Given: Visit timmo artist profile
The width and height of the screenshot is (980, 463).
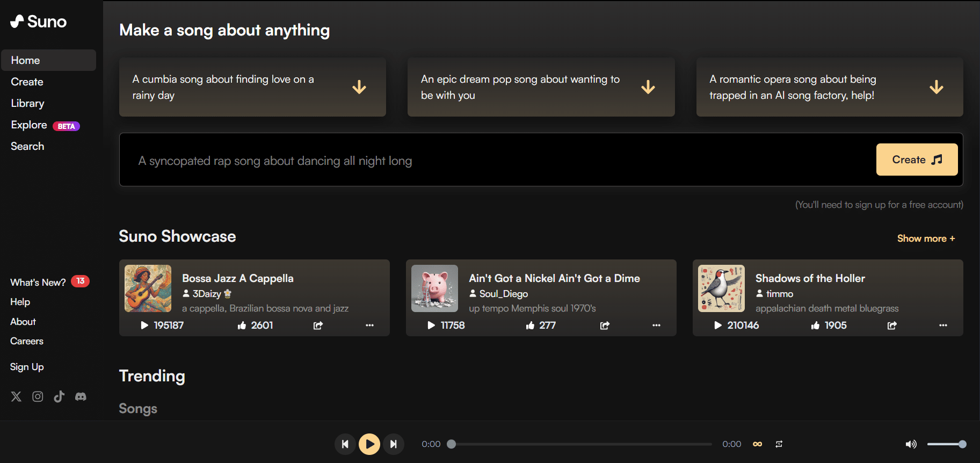Looking at the screenshot, I should 774,294.
